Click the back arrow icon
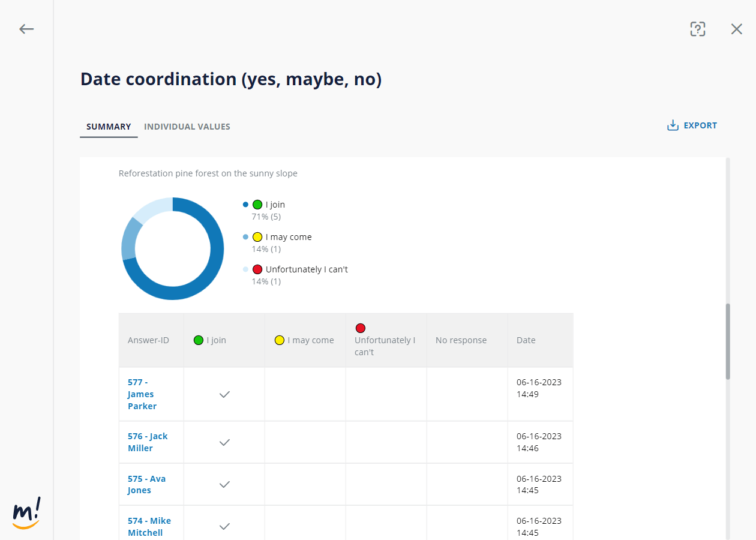756x540 pixels. pos(26,29)
